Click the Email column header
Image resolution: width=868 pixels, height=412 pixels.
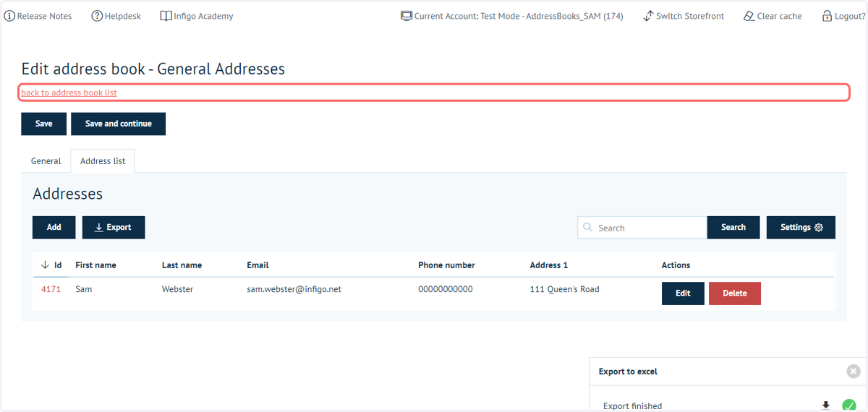[258, 265]
